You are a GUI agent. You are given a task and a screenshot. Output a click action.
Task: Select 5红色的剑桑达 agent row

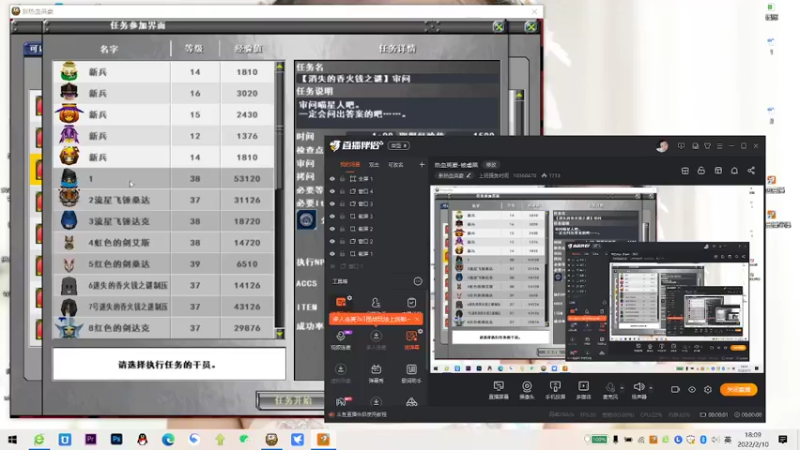click(x=163, y=264)
